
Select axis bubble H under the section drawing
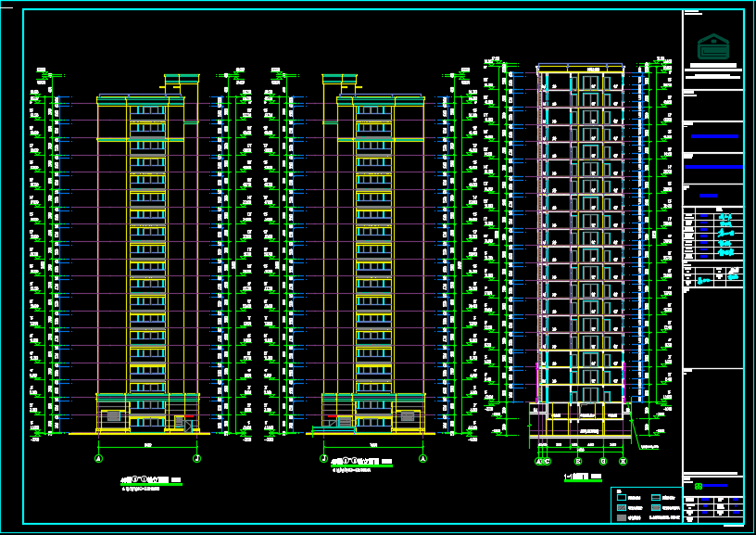[623, 461]
